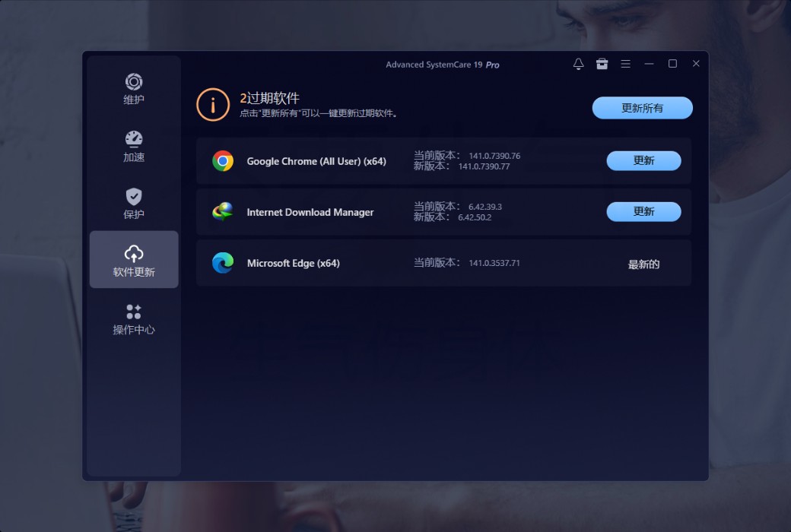Open the hamburger main menu

pyautogui.click(x=625, y=64)
